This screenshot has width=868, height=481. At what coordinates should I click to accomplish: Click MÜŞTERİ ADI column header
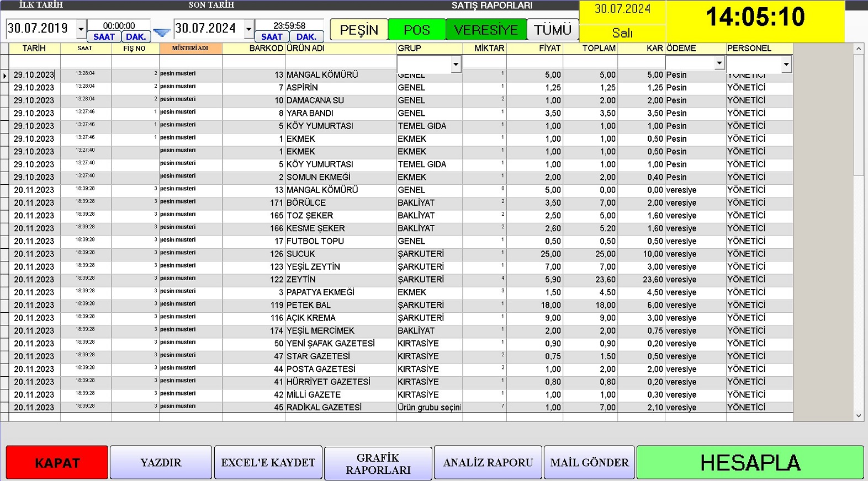tap(190, 49)
